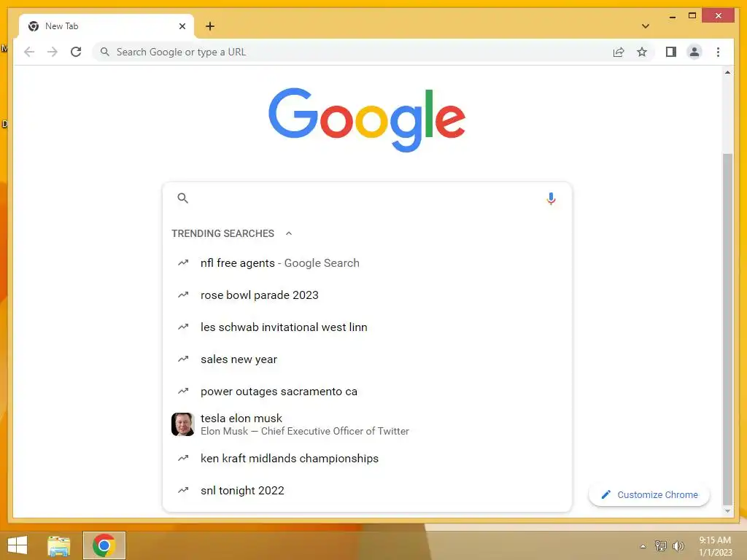Open a new tab with plus button
The height and width of the screenshot is (560, 747).
coord(210,26)
